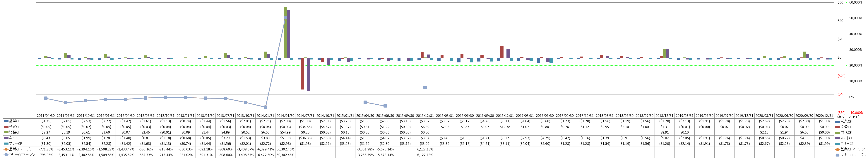Select the 2020/03/31 column header
868x158 pixels.
coord(764,116)
